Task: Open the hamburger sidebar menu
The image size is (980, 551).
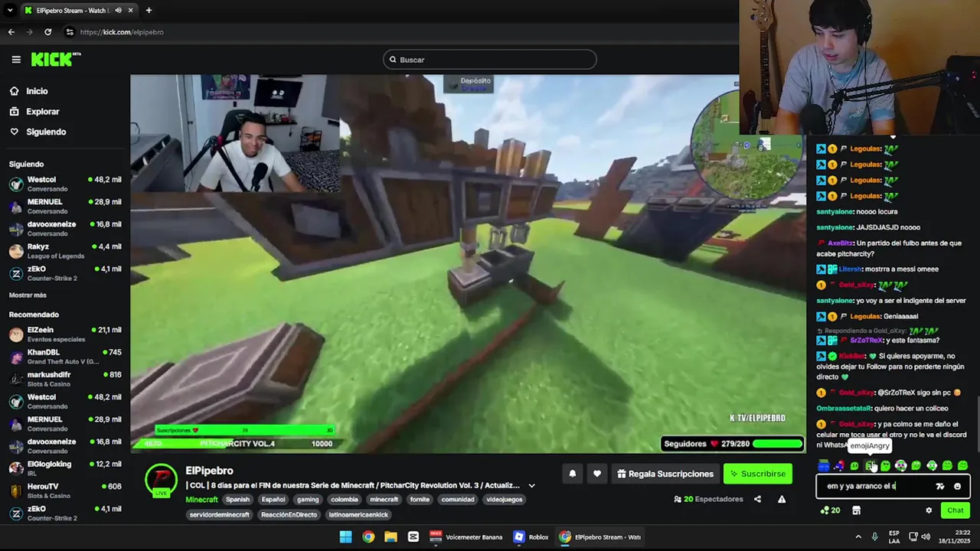Action: point(16,59)
